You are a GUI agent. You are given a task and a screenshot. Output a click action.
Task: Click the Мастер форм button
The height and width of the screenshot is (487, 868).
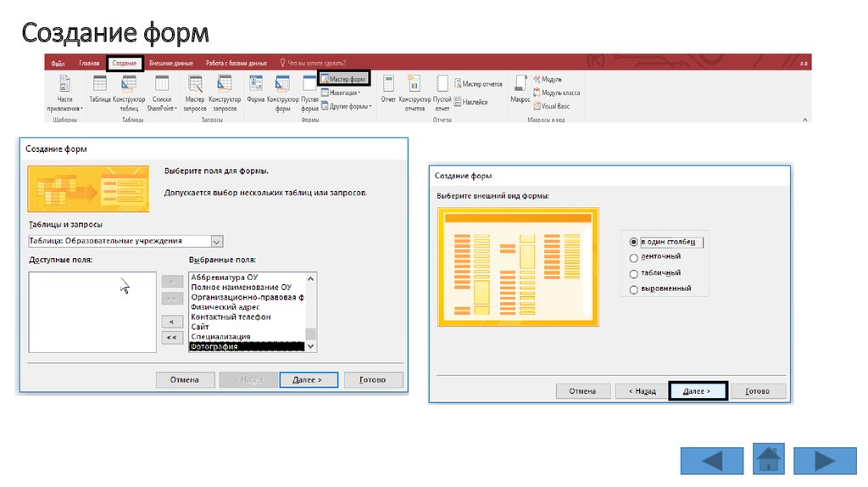[343, 79]
